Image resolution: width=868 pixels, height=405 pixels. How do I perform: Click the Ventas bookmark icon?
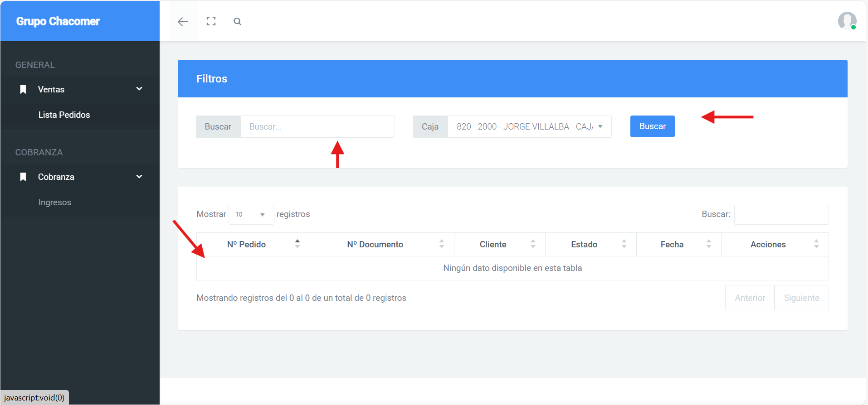23,90
